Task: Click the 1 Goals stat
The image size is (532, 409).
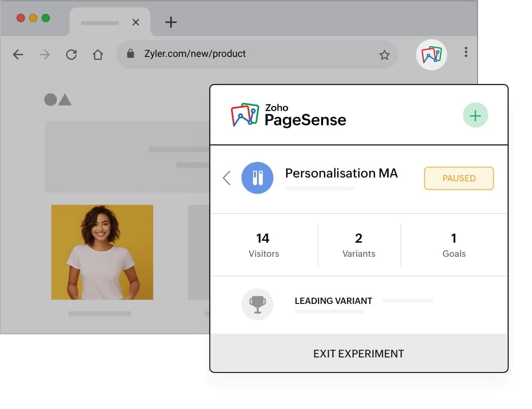Action: (454, 245)
